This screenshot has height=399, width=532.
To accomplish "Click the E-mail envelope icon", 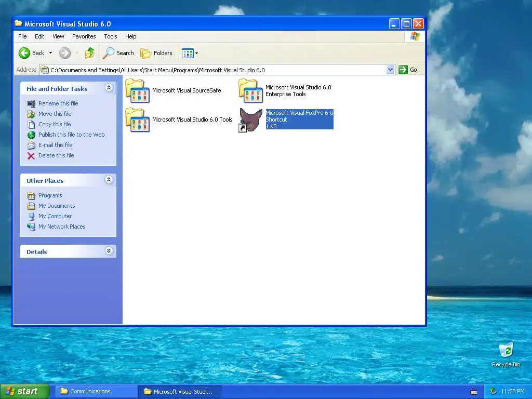I will [x=31, y=145].
